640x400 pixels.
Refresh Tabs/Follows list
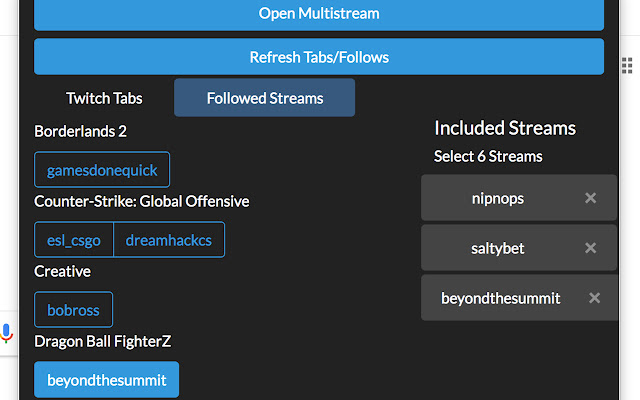319,57
